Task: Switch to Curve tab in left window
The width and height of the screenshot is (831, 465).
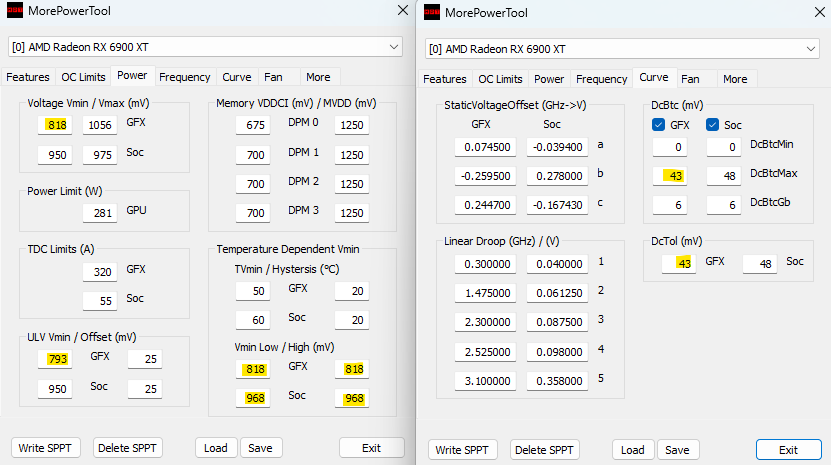Action: [236, 77]
